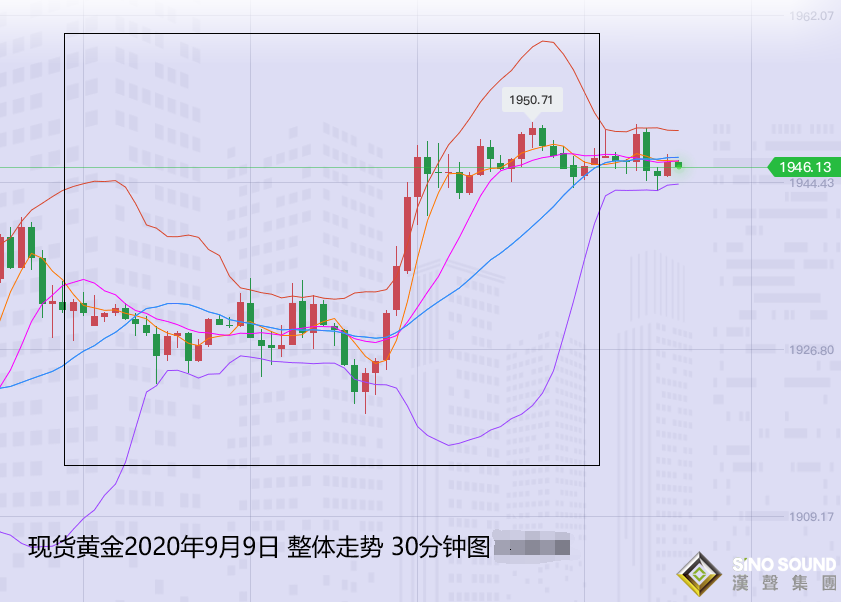The width and height of the screenshot is (841, 602).
Task: Click the 现货黄金 30分钟图 chart title
Action: pos(258,547)
